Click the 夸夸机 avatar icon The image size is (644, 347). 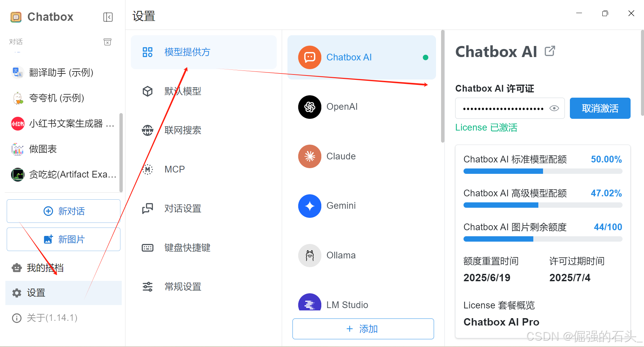[17, 98]
